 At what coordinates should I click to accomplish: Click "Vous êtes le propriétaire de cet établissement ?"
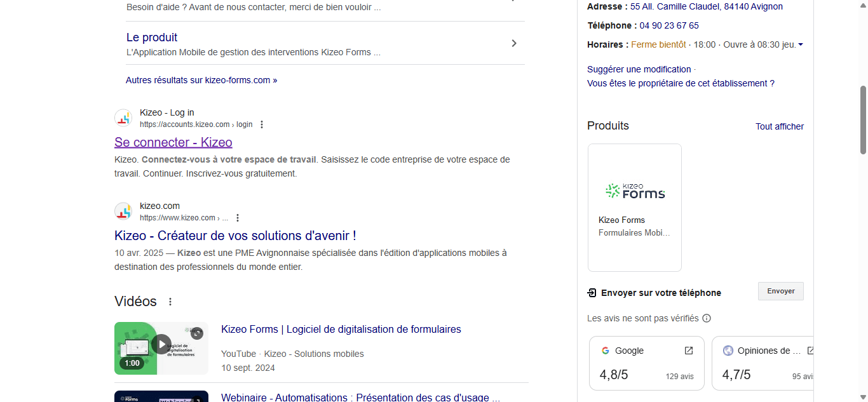(681, 83)
